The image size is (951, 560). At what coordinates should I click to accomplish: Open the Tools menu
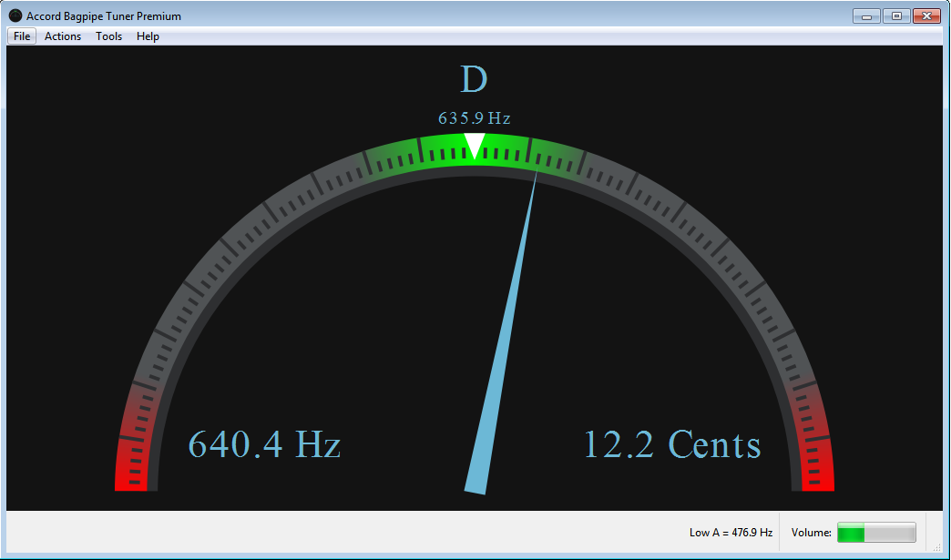(108, 36)
